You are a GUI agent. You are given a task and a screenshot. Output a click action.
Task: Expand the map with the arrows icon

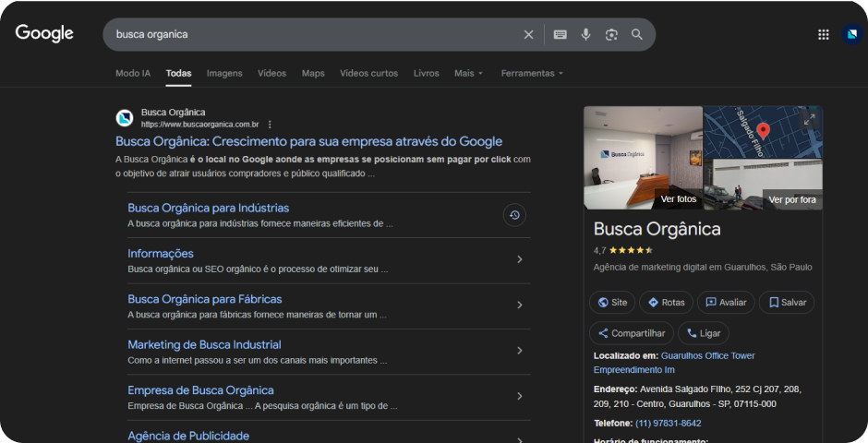point(809,119)
